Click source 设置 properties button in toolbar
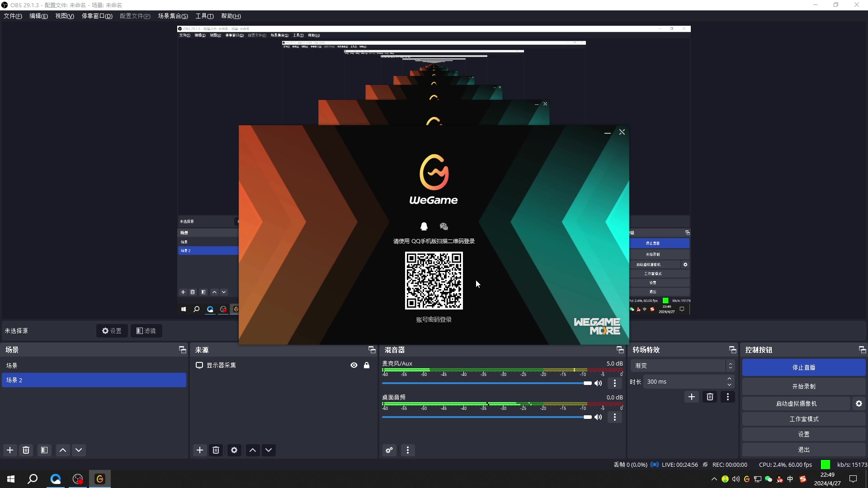The width and height of the screenshot is (868, 488). pos(112,331)
